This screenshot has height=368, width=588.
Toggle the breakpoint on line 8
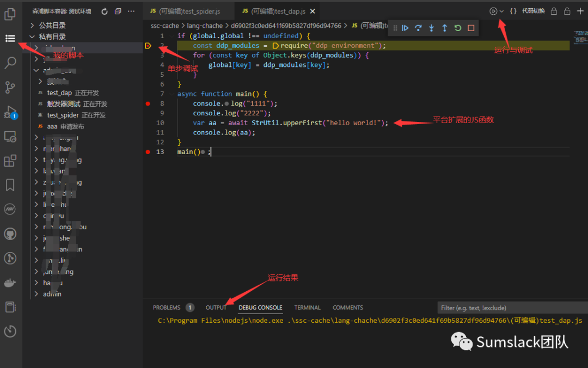coord(148,103)
